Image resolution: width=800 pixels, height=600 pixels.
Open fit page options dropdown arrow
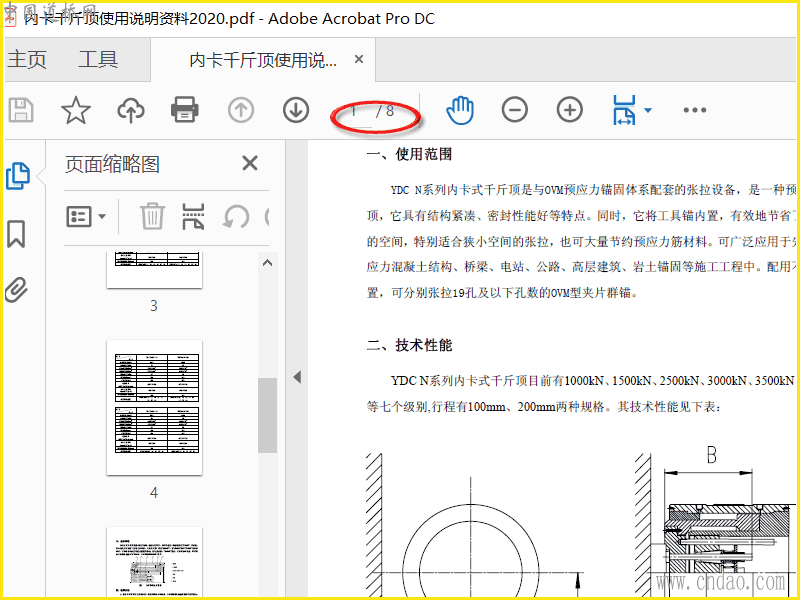(648, 110)
